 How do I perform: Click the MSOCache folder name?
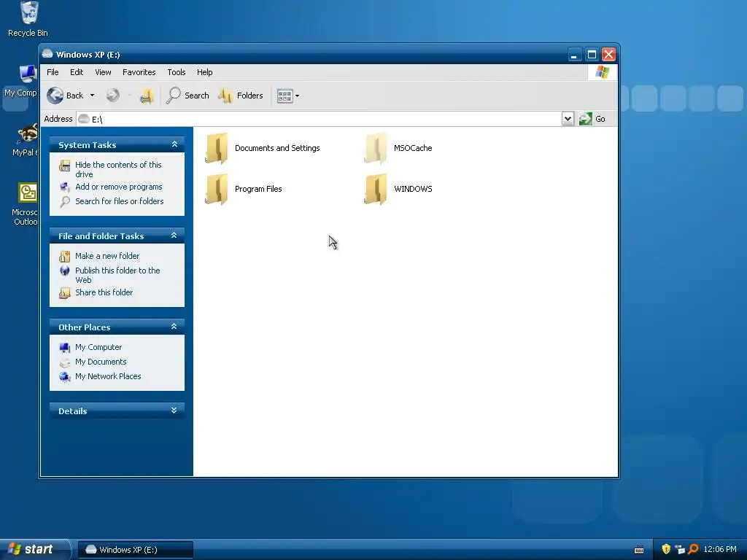413,148
